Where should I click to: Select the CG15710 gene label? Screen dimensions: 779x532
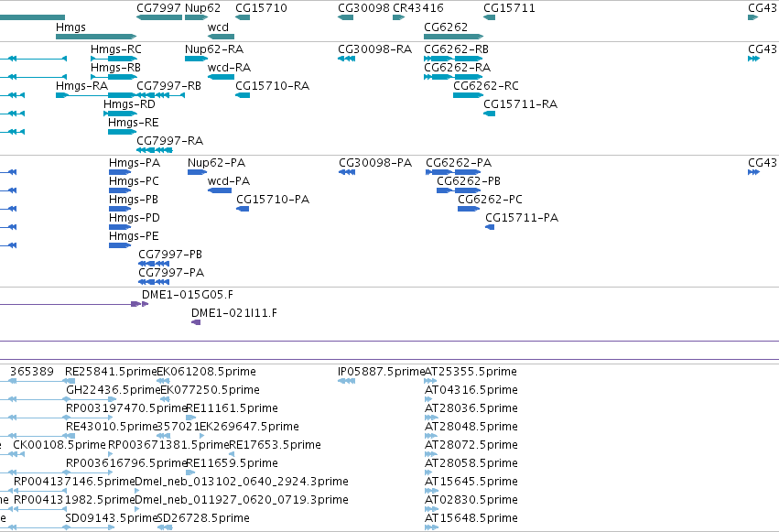tap(261, 8)
